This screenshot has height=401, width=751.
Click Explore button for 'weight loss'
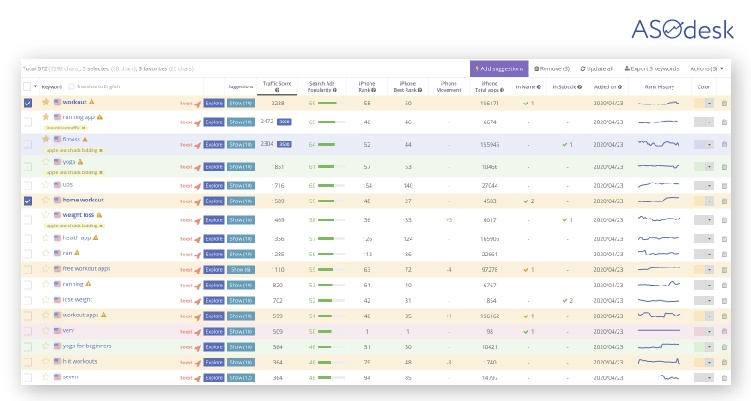(x=214, y=220)
